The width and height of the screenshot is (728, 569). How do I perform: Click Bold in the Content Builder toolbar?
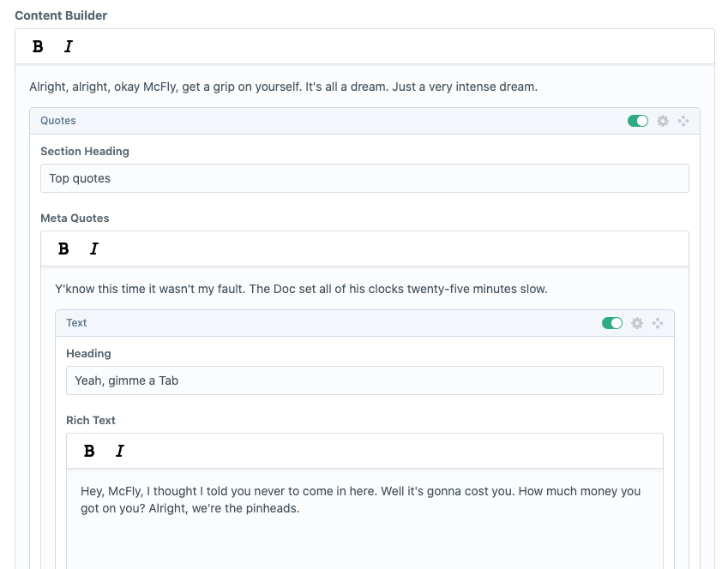click(x=38, y=46)
